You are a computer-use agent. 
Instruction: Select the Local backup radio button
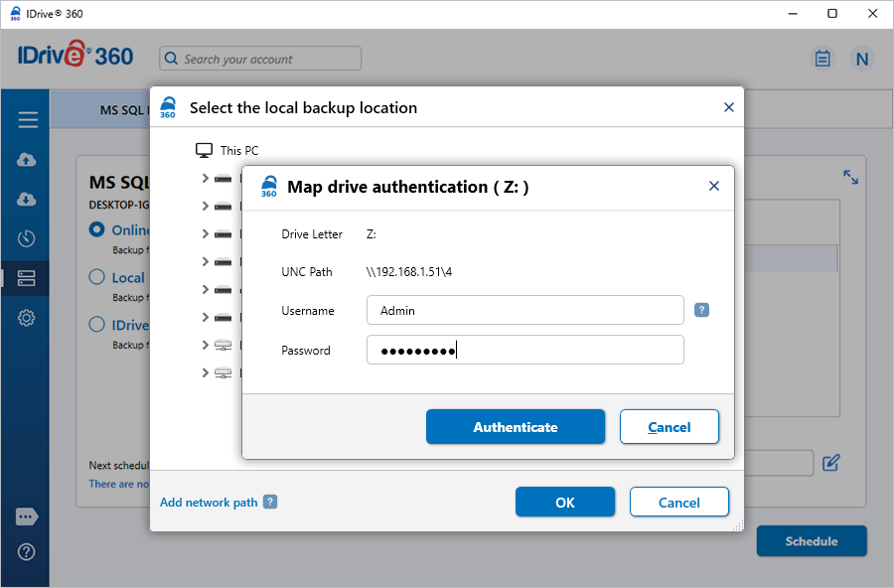pos(97,277)
